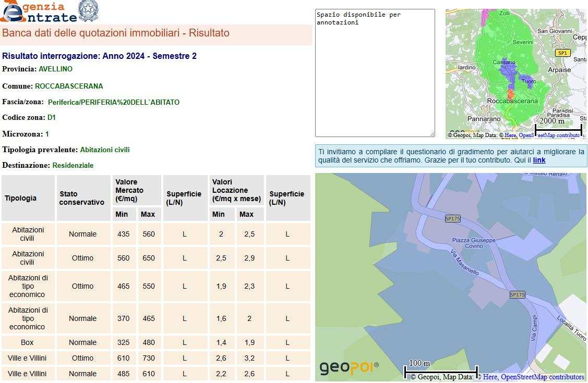Click the Roccabascerana label on overview map
Image resolution: width=588 pixels, height=383 pixels.
(512, 101)
